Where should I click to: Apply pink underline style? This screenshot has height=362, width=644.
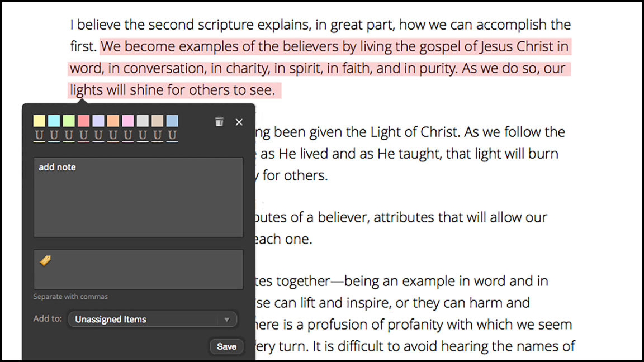click(128, 135)
